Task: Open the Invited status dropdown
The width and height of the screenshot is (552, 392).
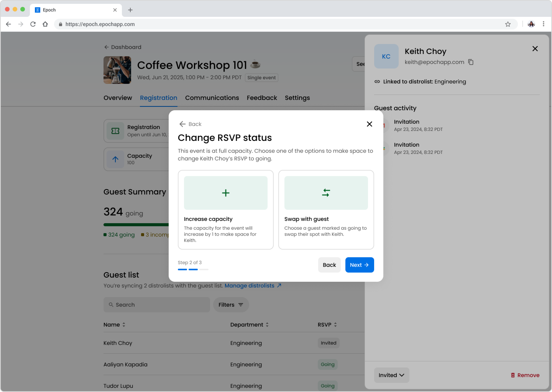Action: tap(391, 375)
